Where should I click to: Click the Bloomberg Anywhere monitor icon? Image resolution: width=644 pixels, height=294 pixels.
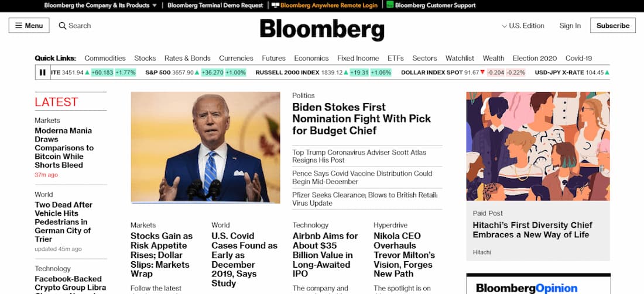(275, 5)
